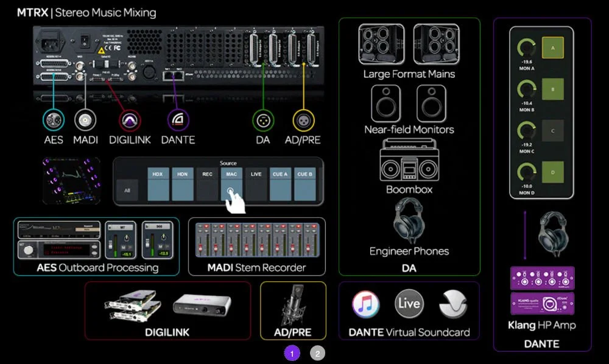Click the MTRX Stereo Music Mixing title

86,12
